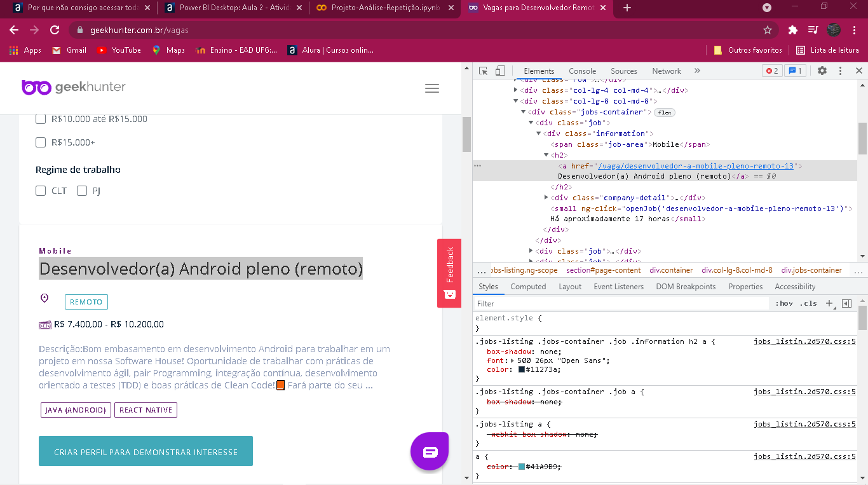Toggle the computed styles sidebar icon

846,304
